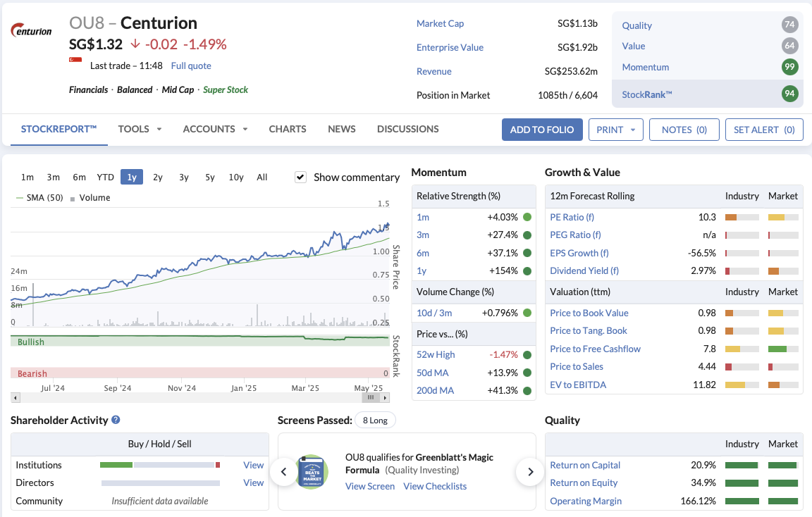Select the 2y chart range
This screenshot has height=517, width=812.
pos(158,177)
